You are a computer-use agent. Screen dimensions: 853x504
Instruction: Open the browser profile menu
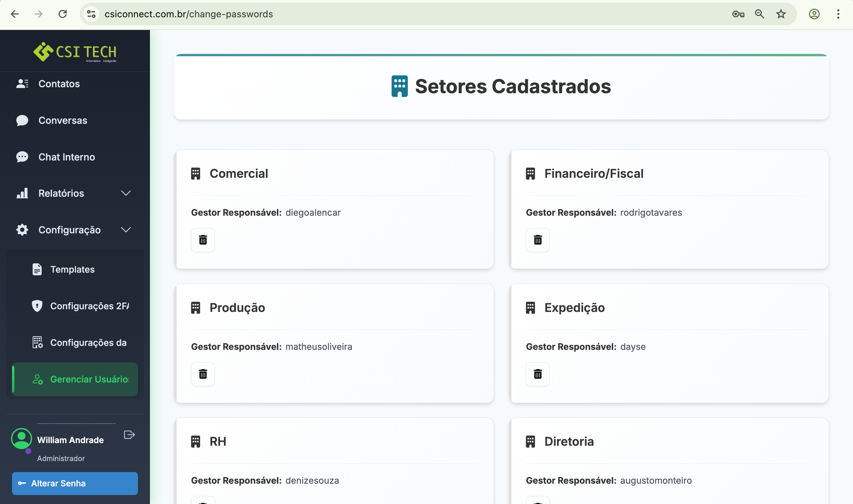[x=814, y=14]
